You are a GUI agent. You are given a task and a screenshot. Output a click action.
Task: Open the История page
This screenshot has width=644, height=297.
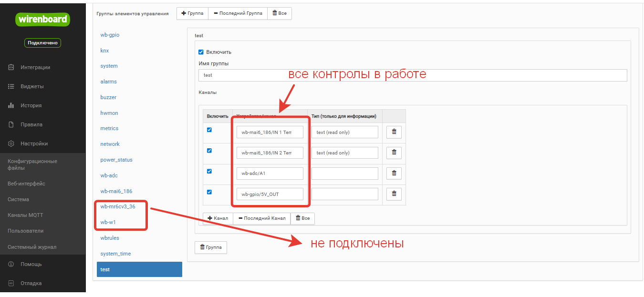(31, 105)
